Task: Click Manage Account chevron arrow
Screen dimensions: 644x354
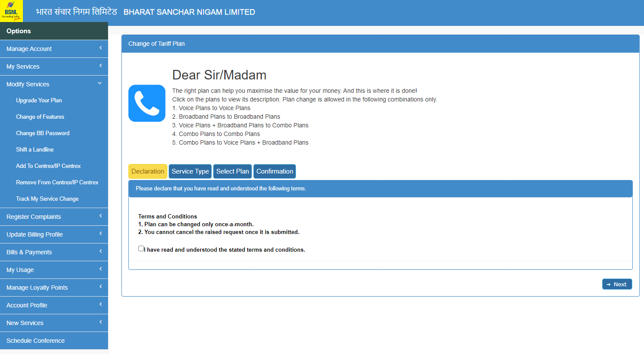Action: point(101,48)
